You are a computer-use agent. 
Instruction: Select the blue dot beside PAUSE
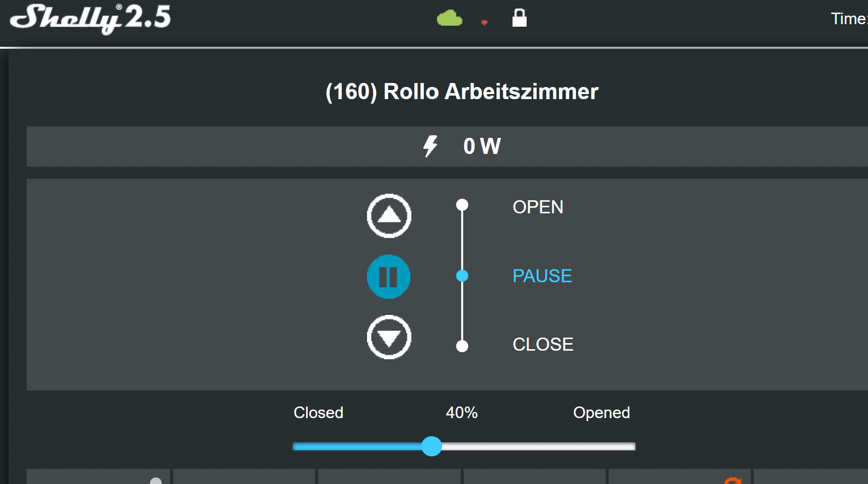pos(462,276)
